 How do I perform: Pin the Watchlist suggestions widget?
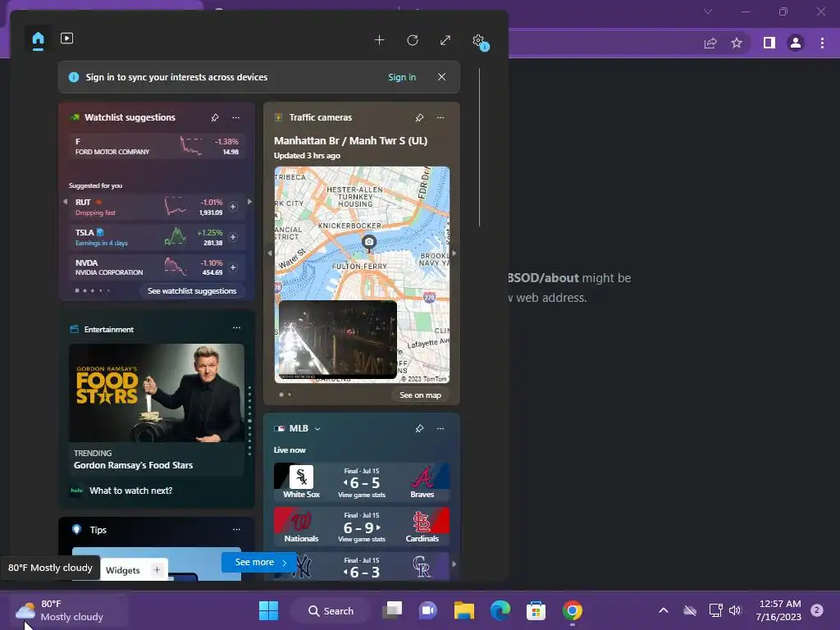click(215, 117)
